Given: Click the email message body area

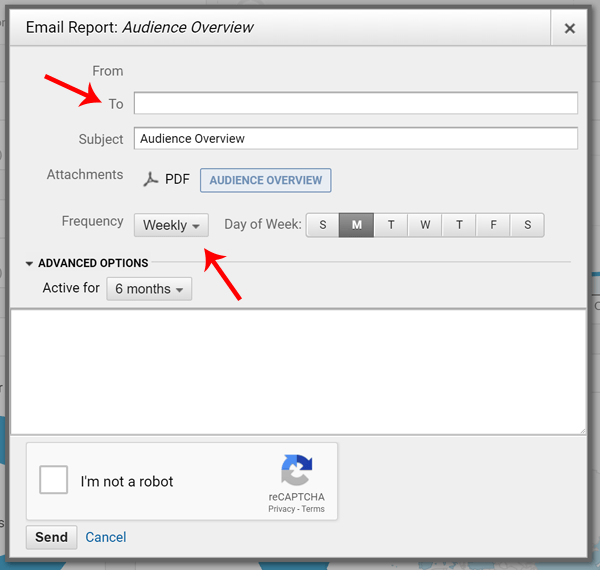Looking at the screenshot, I should (298, 371).
